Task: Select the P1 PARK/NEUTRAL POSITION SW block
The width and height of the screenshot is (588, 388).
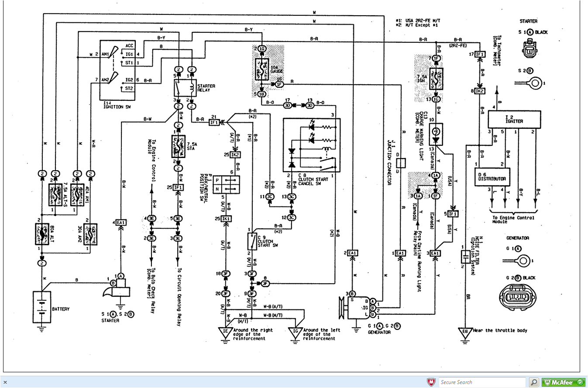Action: [227, 185]
